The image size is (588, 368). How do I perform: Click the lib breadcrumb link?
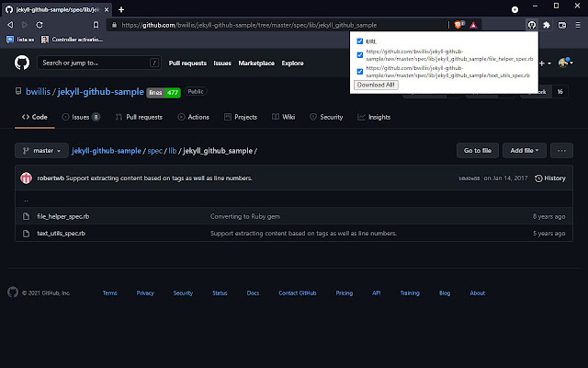point(173,151)
